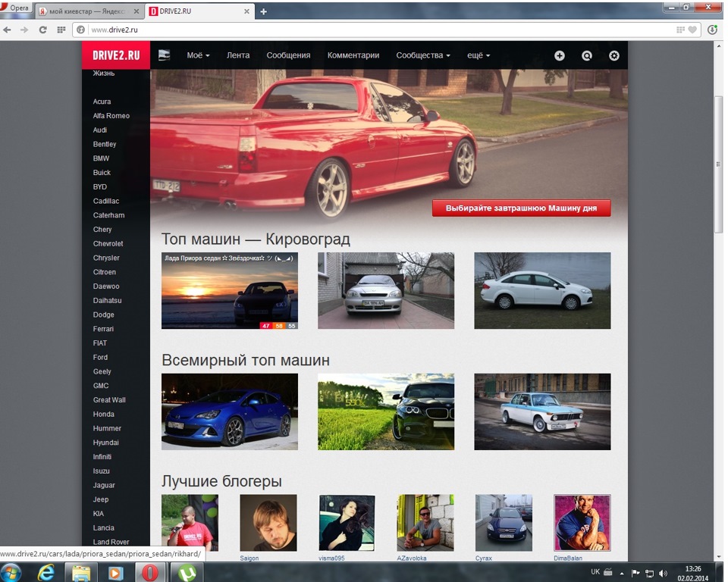Open the classic white-blue BMW thumbnail

pos(542,411)
